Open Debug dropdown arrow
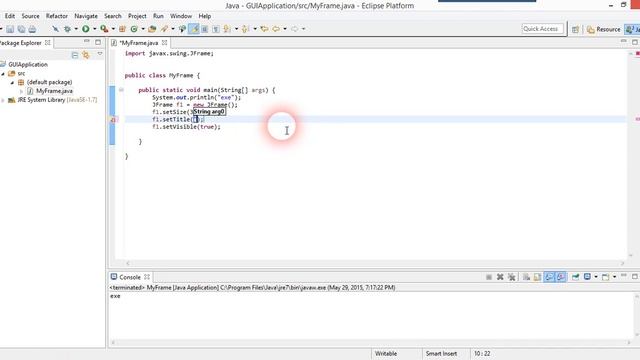This screenshot has height=360, width=640. [76, 29]
